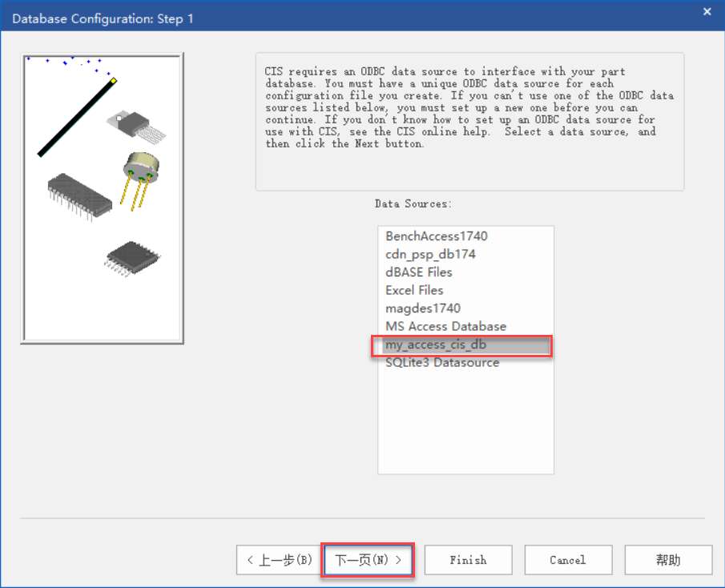The height and width of the screenshot is (588, 725).
Task: Close the Database Configuration dialog
Action: 707,11
